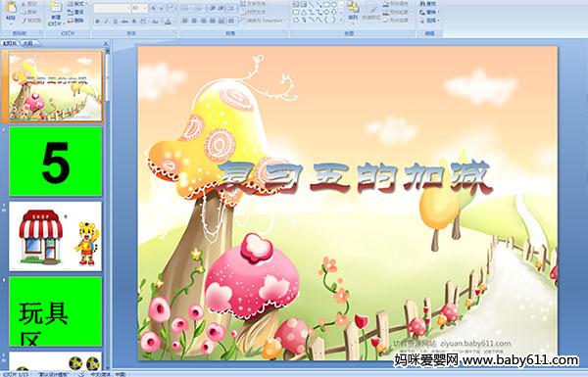This screenshot has width=588, height=377.
Task: Click the Numbering list button
Action: point(199,8)
